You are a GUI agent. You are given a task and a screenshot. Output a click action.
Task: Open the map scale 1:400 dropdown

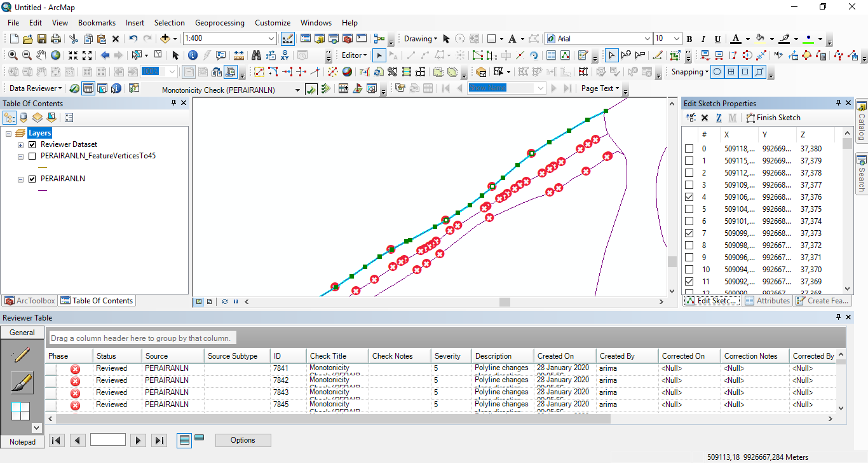[271, 39]
